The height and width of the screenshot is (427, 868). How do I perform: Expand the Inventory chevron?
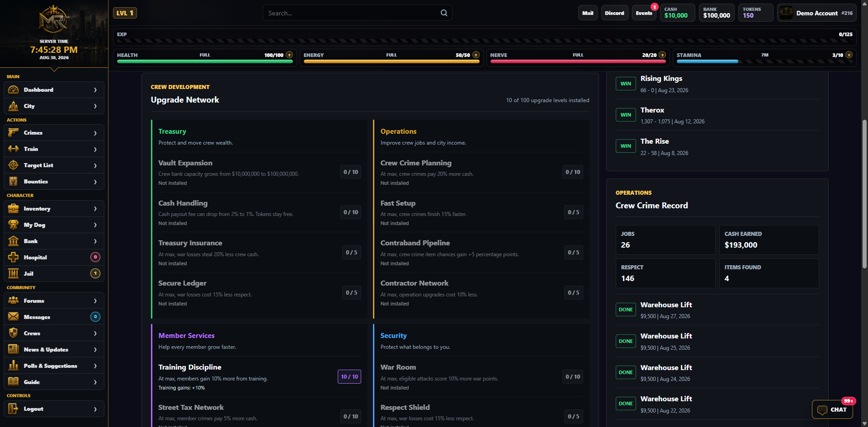click(x=95, y=209)
